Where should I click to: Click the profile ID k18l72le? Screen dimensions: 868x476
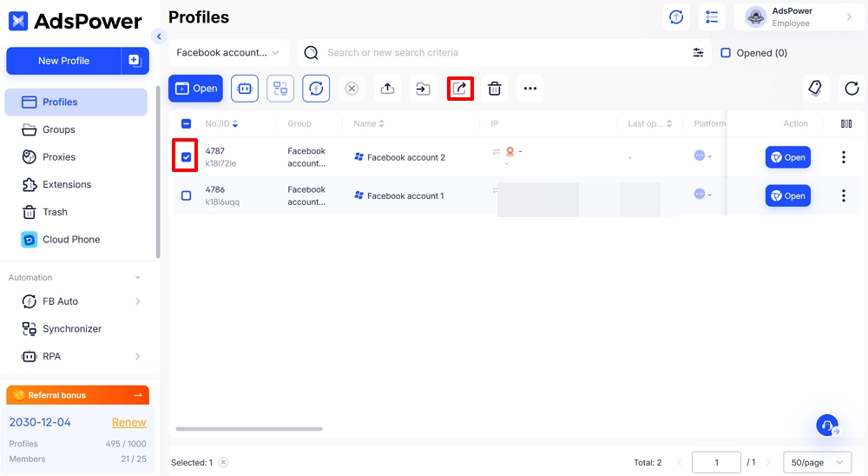220,163
